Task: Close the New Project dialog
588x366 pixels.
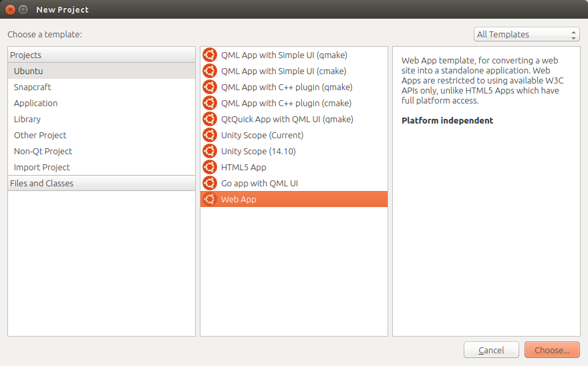Action: click(x=11, y=10)
